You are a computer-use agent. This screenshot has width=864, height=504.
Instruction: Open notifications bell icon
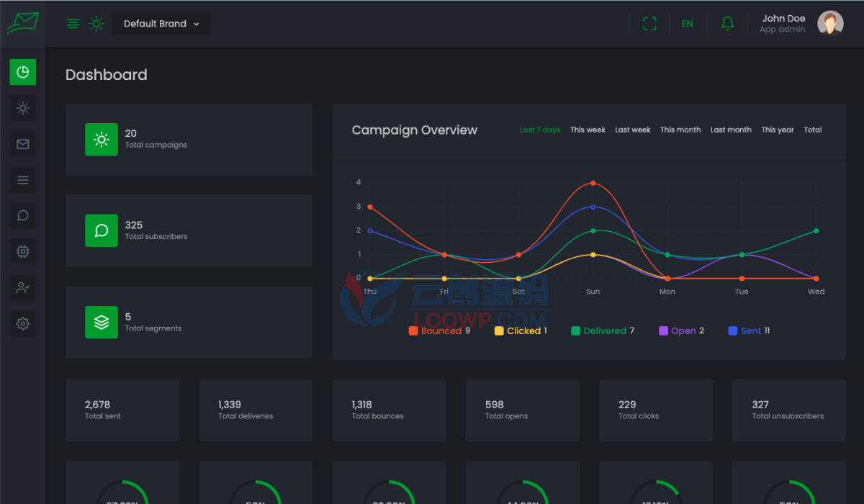[x=728, y=24]
